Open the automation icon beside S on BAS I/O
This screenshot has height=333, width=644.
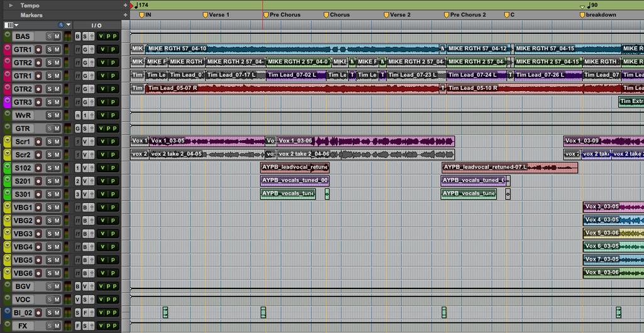click(92, 36)
